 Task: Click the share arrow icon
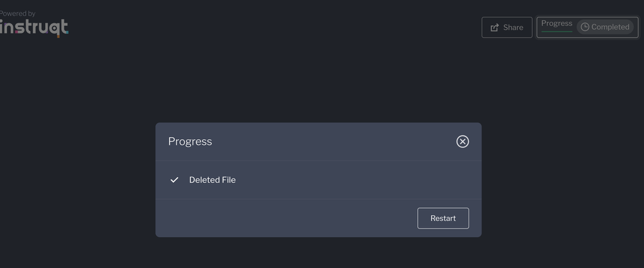tap(495, 28)
